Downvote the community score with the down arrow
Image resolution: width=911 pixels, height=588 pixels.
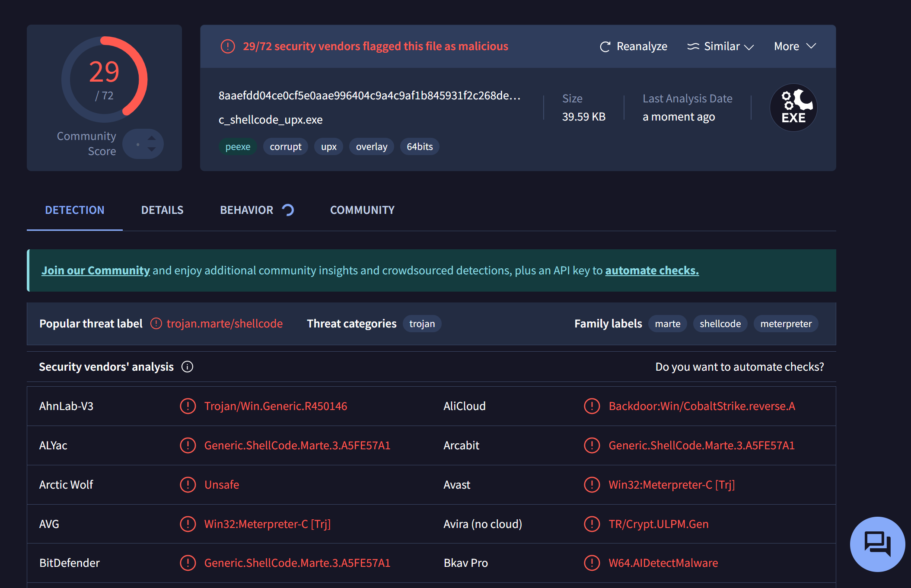click(x=152, y=149)
